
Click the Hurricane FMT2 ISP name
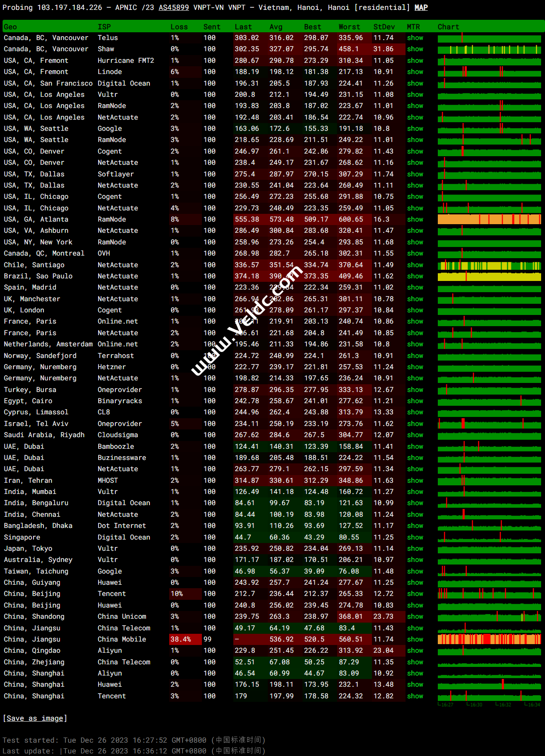126,61
